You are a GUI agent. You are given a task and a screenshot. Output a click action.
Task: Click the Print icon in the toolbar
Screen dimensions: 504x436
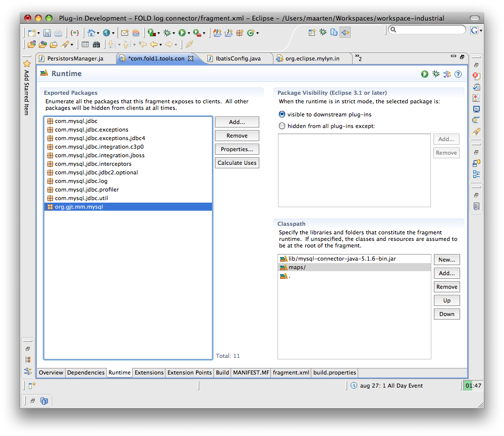tap(58, 33)
